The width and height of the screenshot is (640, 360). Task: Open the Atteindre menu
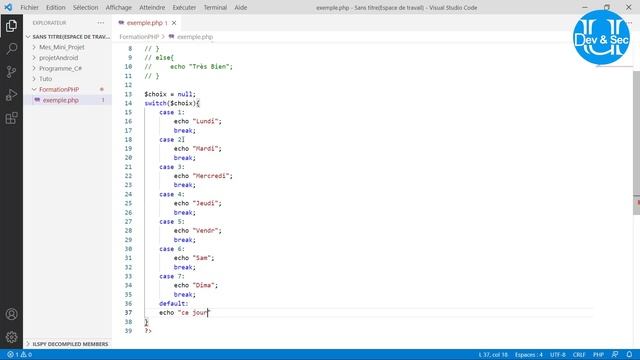[x=152, y=7]
